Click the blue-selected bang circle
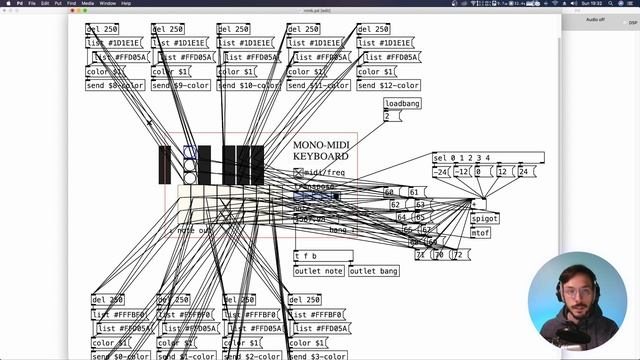Image resolution: width=640 pixels, height=360 pixels. coord(190,152)
